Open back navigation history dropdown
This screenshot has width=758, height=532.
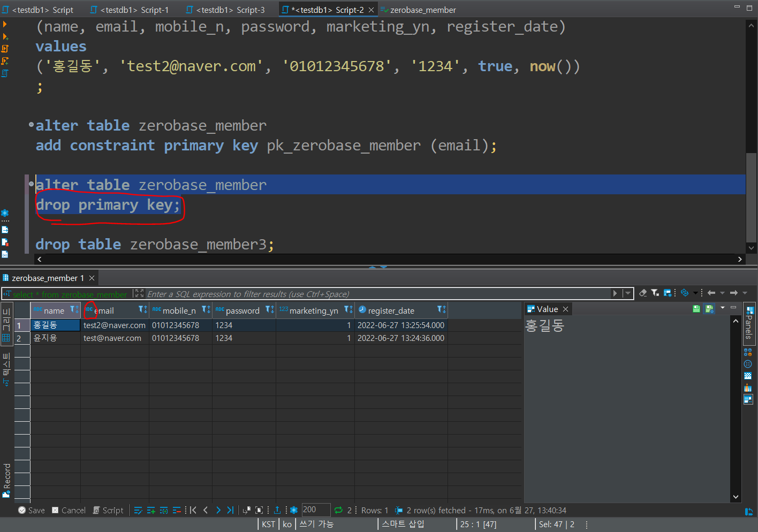click(722, 293)
